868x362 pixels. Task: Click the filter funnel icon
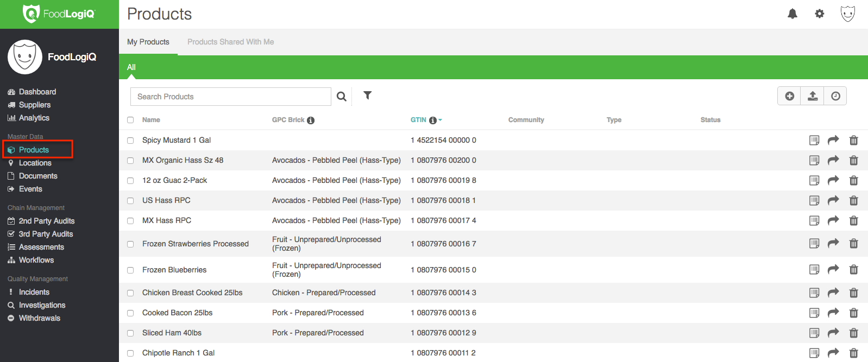coord(368,96)
